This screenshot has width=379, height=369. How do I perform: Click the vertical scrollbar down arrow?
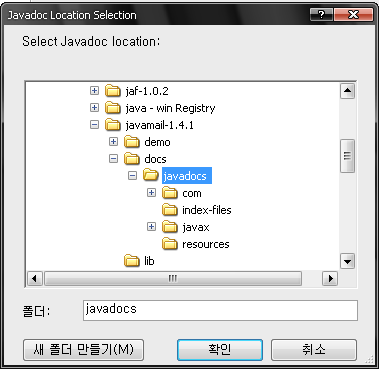pos(347,261)
